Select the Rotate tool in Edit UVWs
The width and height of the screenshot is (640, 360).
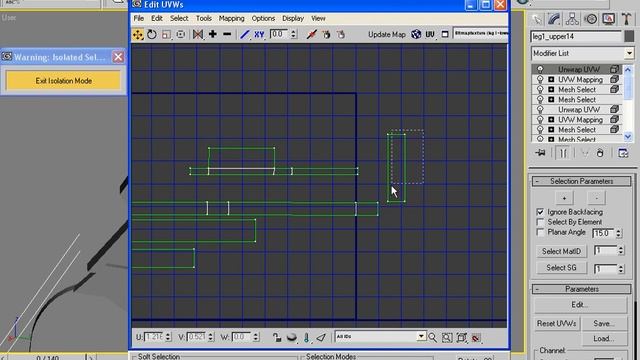tap(152, 35)
